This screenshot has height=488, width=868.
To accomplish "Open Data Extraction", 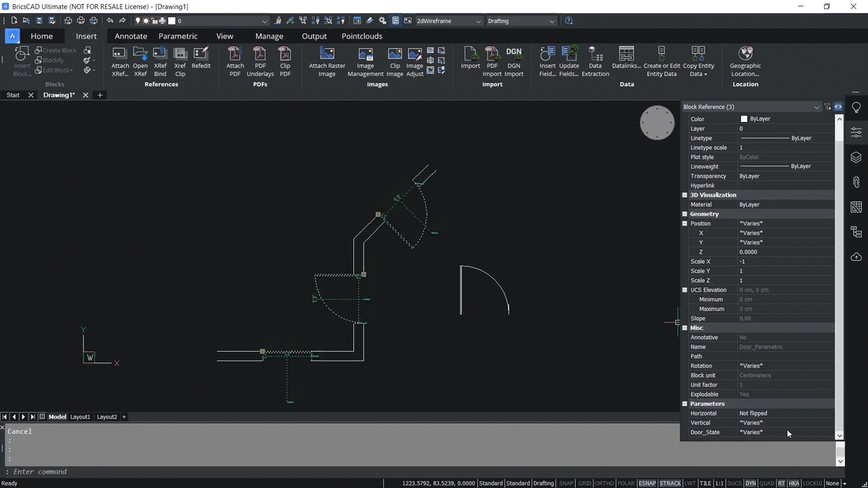I will [595, 62].
